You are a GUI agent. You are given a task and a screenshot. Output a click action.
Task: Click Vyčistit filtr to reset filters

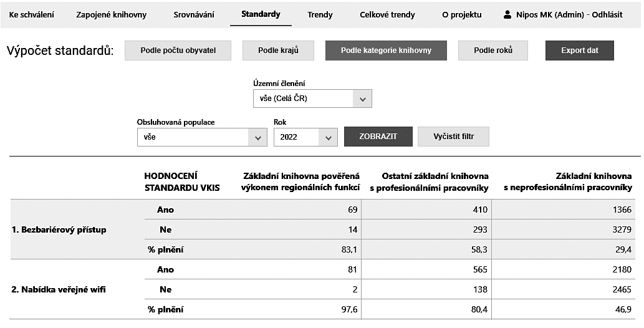(x=453, y=137)
